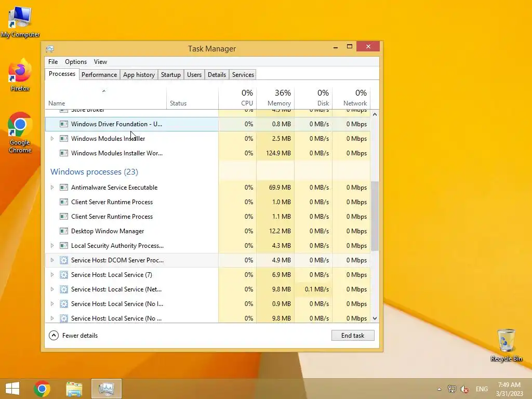The image size is (532, 399).
Task: Launch Firefox from the desktop icon
Action: click(20, 74)
